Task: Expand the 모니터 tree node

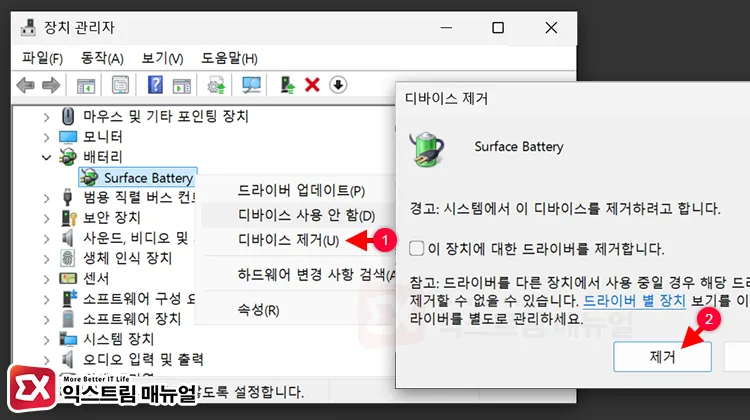Action: pyautogui.click(x=46, y=137)
